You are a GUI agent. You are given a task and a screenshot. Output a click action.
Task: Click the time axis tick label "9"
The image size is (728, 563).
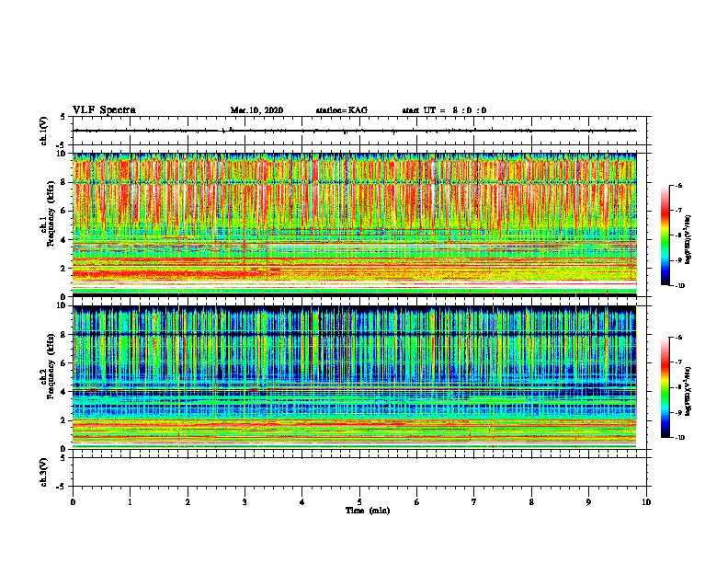[x=588, y=501]
